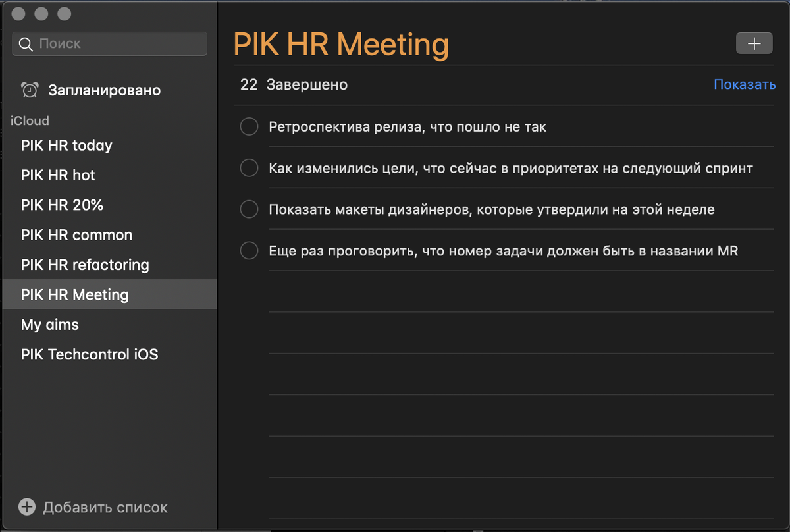Click the 'Показать макеты дизайнеров' reminder text
The width and height of the screenshot is (790, 532).
(492, 210)
